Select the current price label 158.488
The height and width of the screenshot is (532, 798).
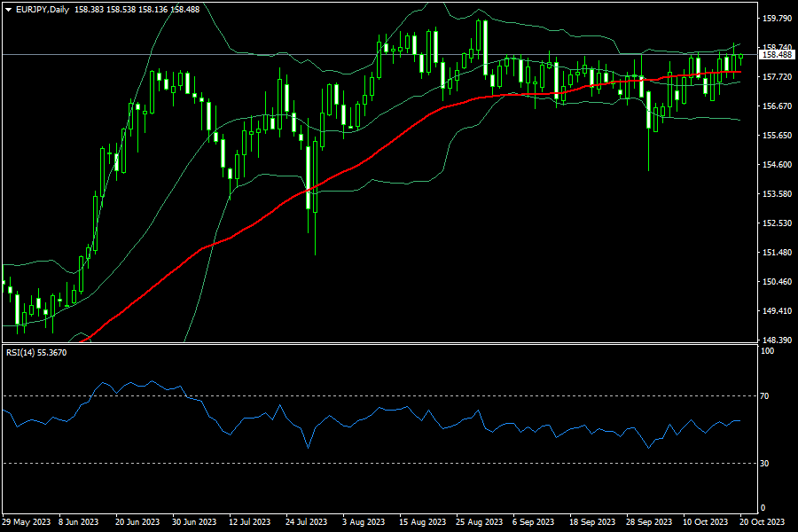pos(778,54)
